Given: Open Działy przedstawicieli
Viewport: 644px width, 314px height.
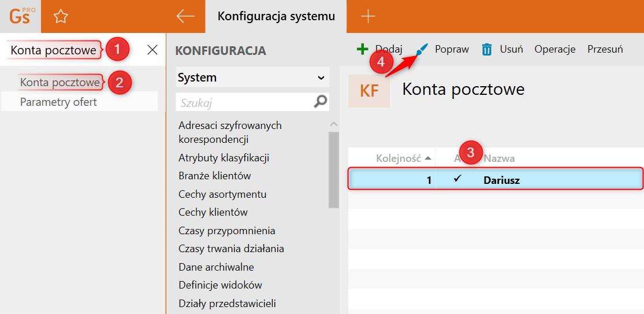Looking at the screenshot, I should (227, 304).
